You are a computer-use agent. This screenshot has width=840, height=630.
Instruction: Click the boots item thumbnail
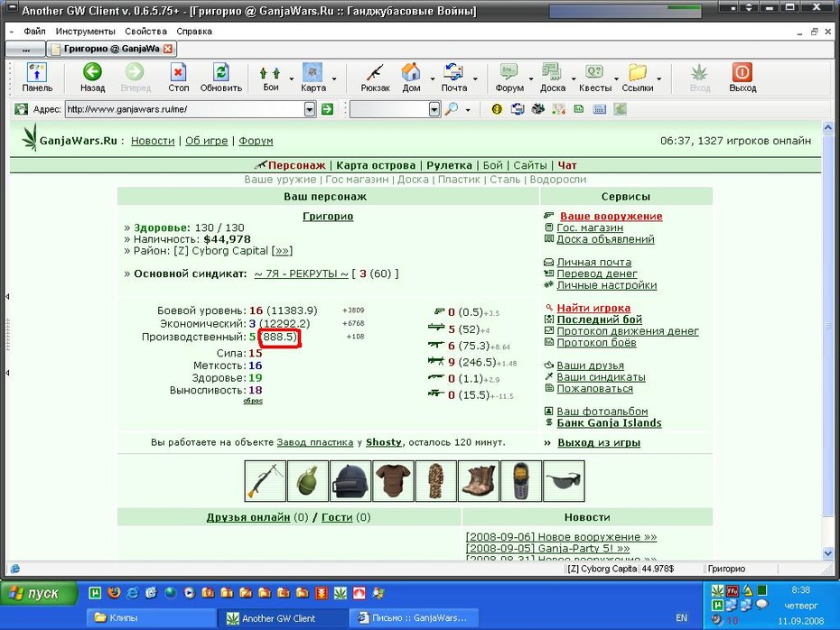click(x=479, y=481)
